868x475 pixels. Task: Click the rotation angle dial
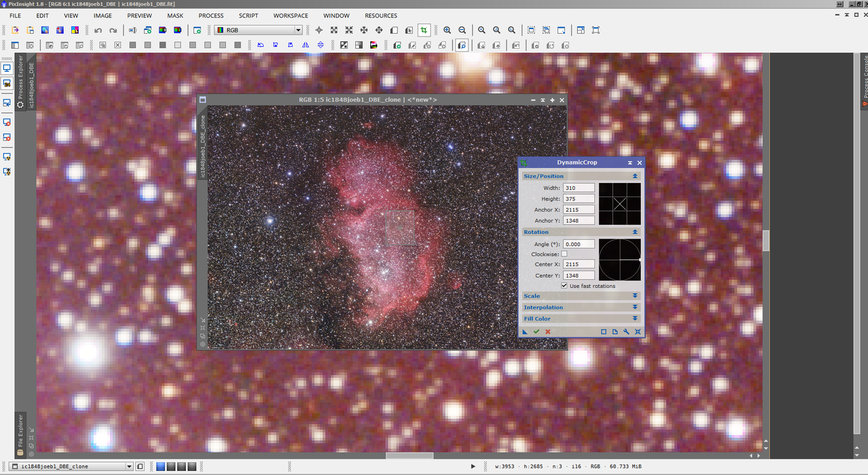tap(619, 260)
